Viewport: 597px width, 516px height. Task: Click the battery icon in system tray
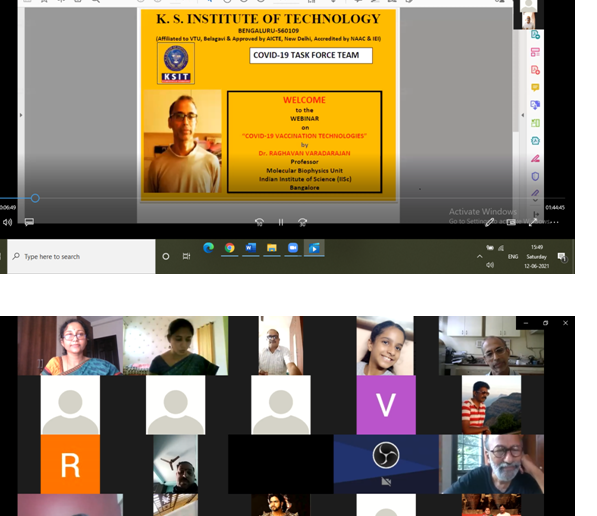click(x=490, y=248)
